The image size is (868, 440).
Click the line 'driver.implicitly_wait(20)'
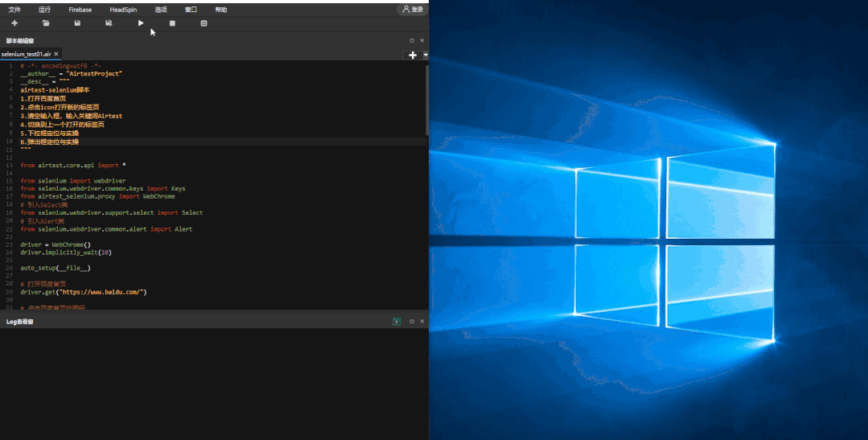66,253
